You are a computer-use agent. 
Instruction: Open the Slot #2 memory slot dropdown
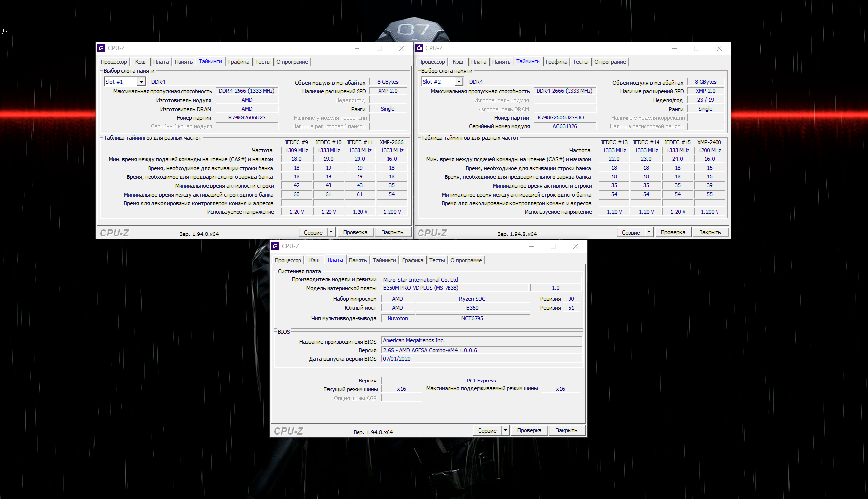click(x=459, y=82)
